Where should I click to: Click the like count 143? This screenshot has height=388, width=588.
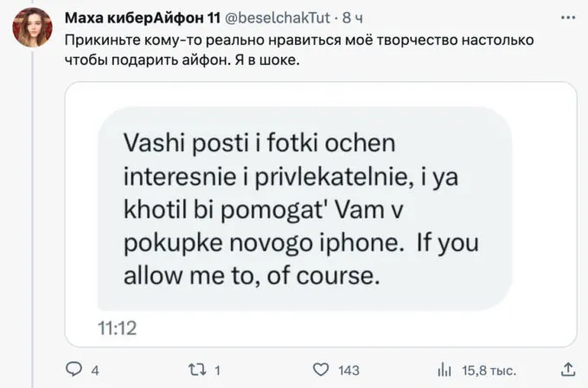click(x=348, y=370)
